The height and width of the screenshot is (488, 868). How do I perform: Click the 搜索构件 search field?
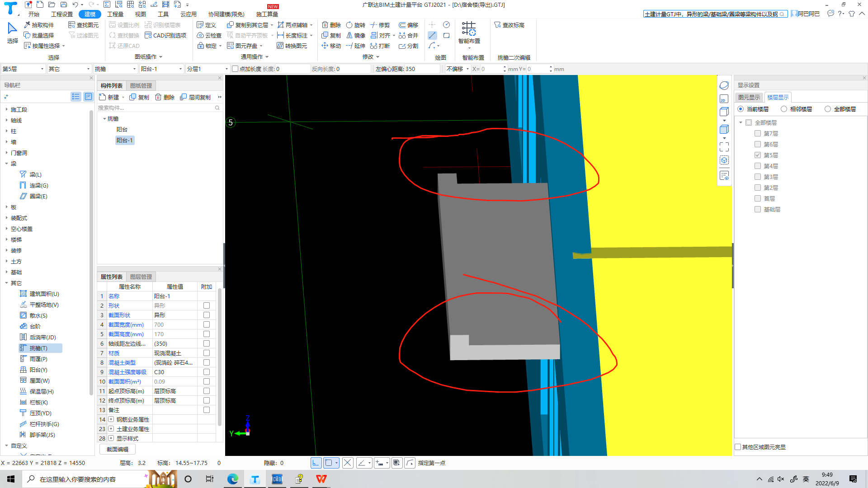point(156,108)
